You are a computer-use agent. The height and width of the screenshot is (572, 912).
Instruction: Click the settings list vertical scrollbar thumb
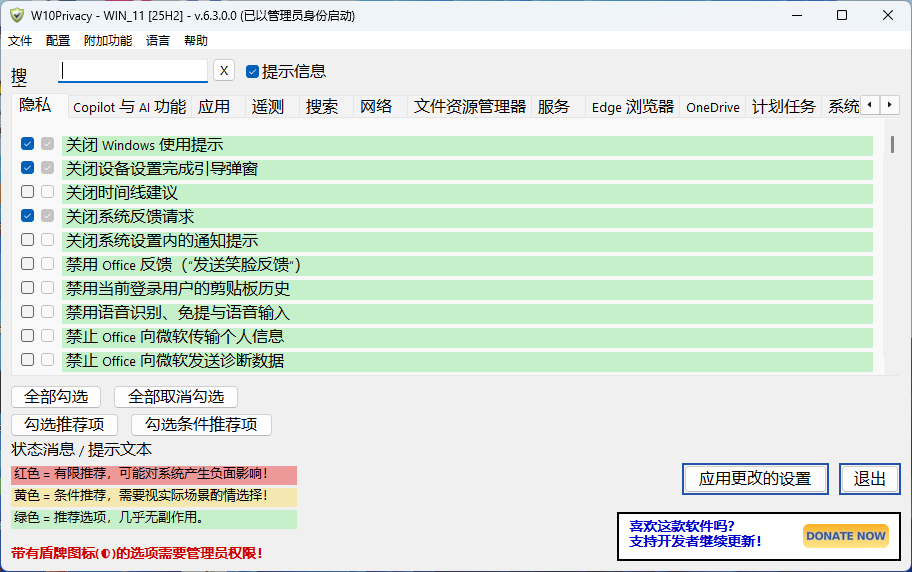click(x=892, y=144)
